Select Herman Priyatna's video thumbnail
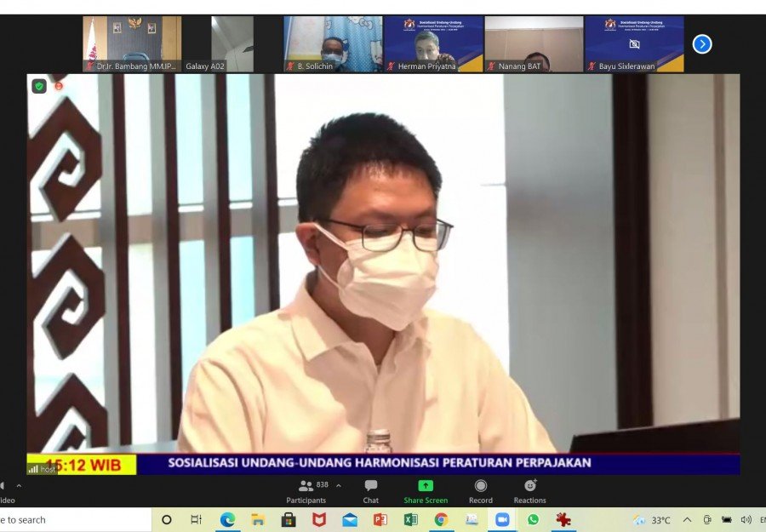 click(434, 44)
